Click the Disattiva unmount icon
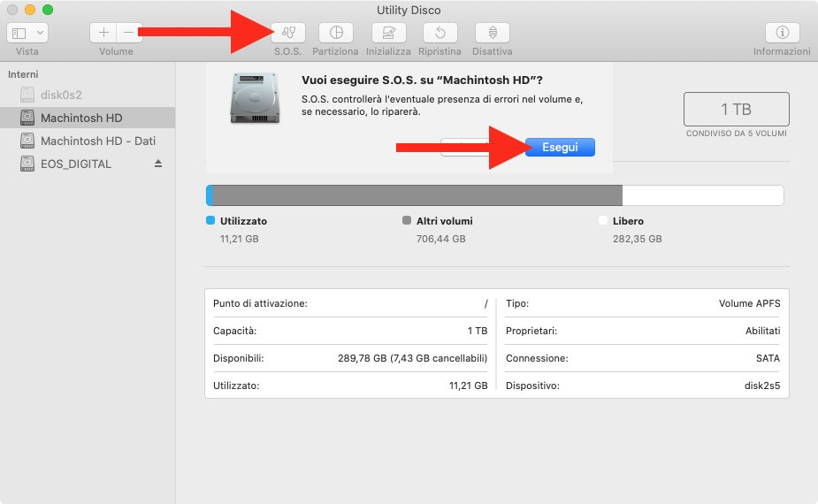Screen dimensions: 818x504 pyautogui.click(x=493, y=33)
